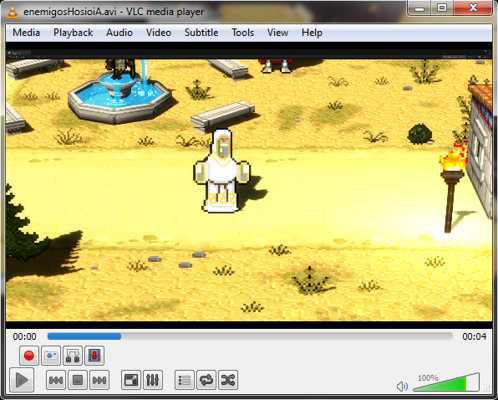Step forward frame by frame

(94, 356)
